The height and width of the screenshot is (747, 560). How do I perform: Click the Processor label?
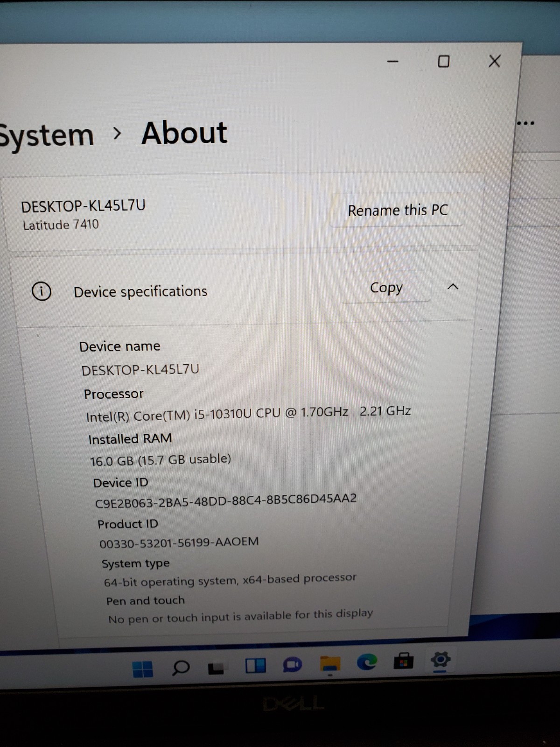(114, 394)
